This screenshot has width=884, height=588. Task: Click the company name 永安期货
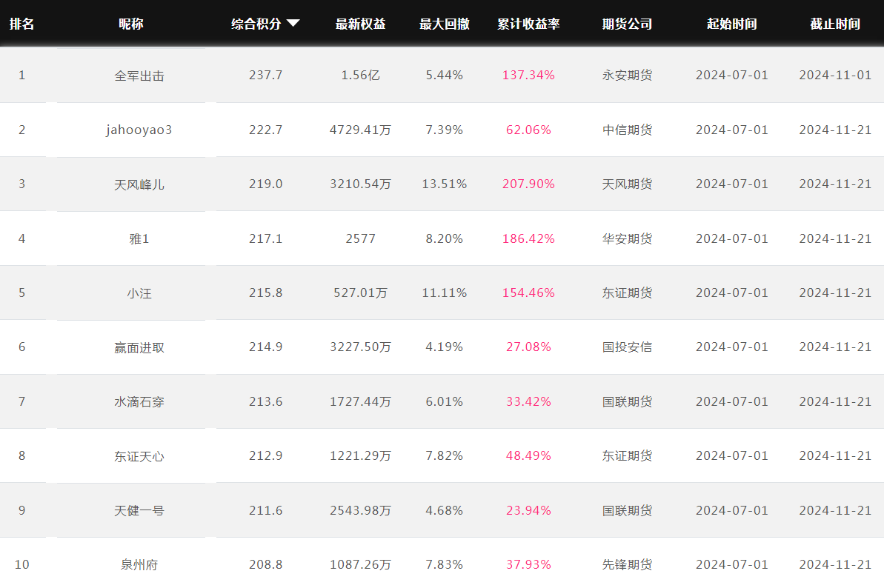click(x=627, y=75)
